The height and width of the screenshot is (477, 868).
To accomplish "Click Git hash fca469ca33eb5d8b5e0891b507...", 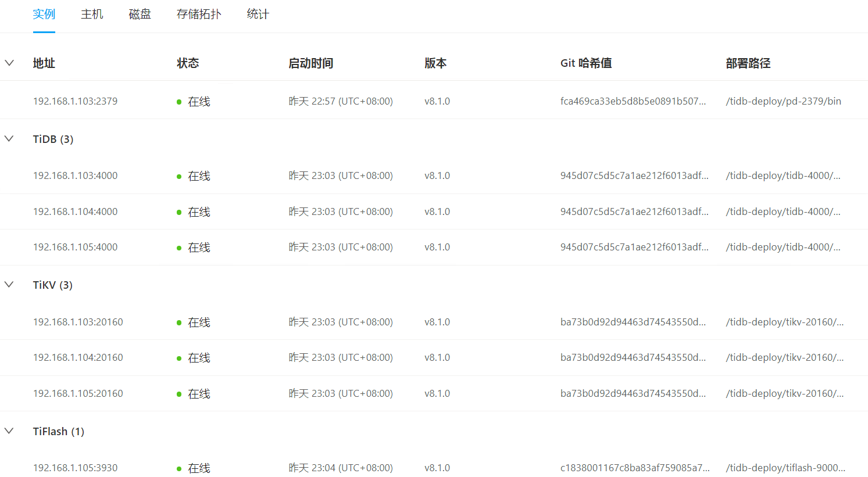I will 633,101.
